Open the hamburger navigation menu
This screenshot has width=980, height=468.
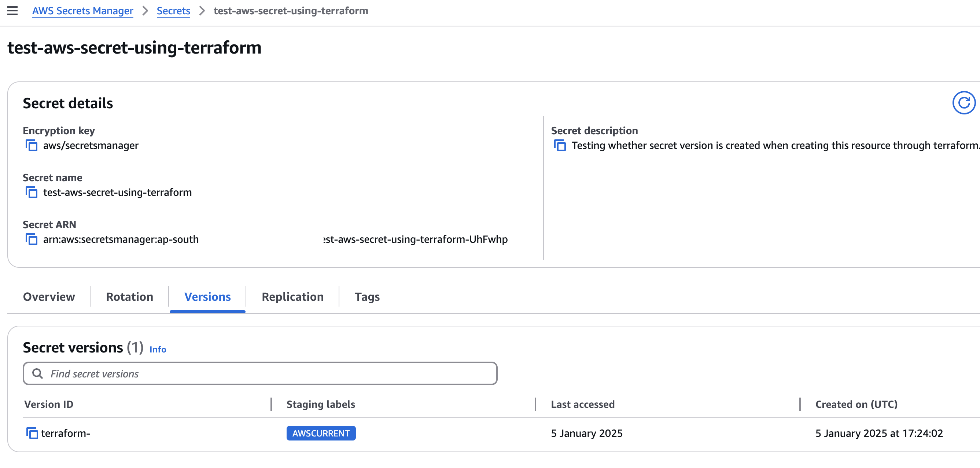coord(12,11)
